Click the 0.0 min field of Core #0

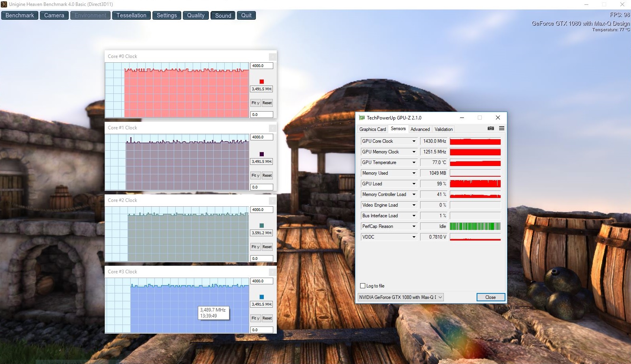[262, 115]
